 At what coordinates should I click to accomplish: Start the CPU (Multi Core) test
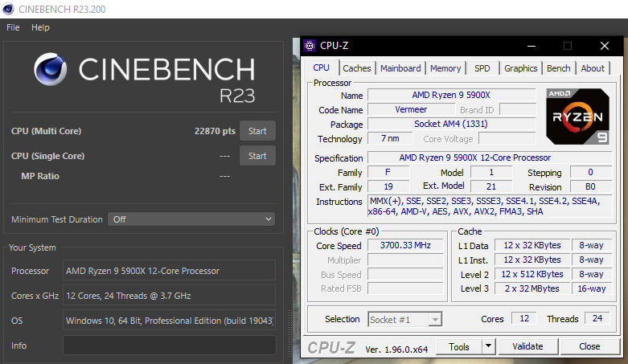tap(257, 131)
